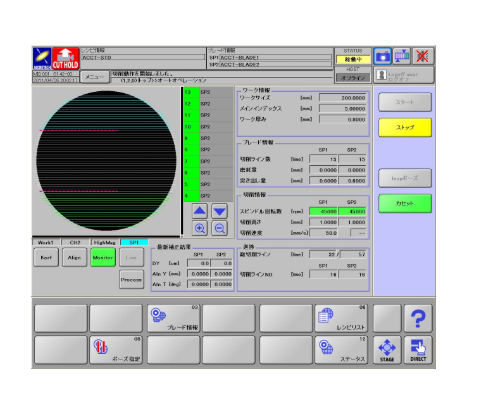Open the メニュー menu button
Screen dimensions: 478x395
click(95, 77)
